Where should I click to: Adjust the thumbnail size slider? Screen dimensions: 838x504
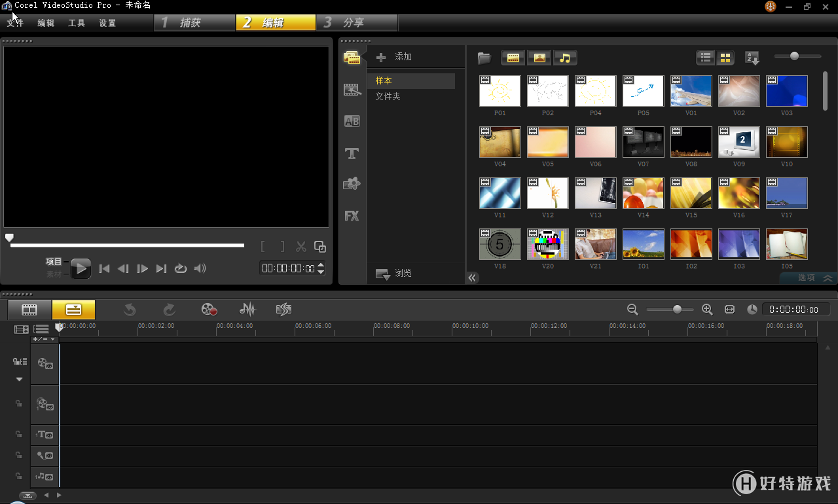pos(794,56)
